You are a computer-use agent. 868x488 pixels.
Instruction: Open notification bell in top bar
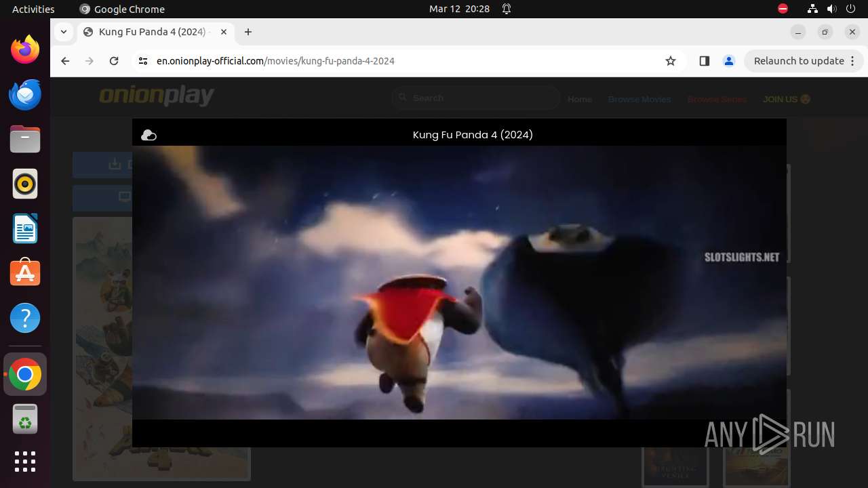point(507,9)
